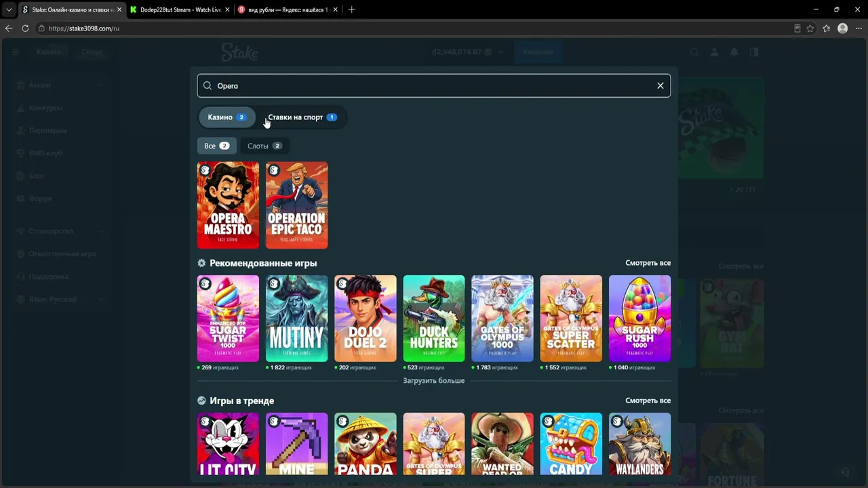View site information icon in address bar
This screenshot has width=868, height=488.
click(x=41, y=28)
